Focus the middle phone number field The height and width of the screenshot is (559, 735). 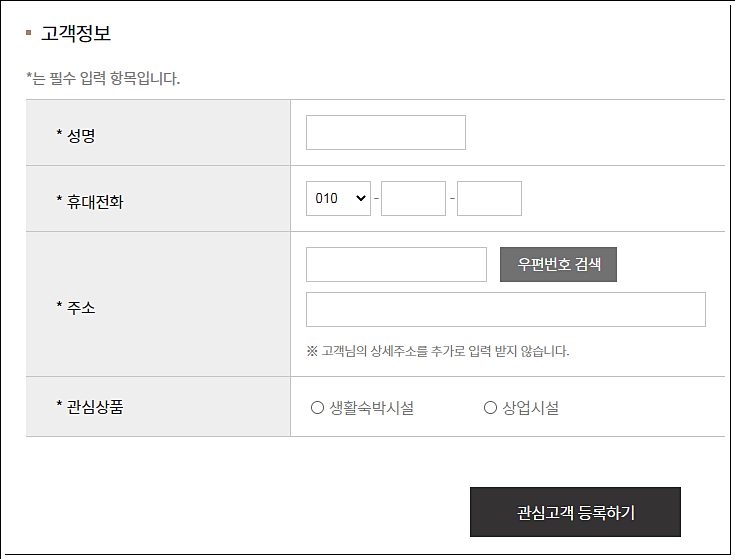point(413,199)
